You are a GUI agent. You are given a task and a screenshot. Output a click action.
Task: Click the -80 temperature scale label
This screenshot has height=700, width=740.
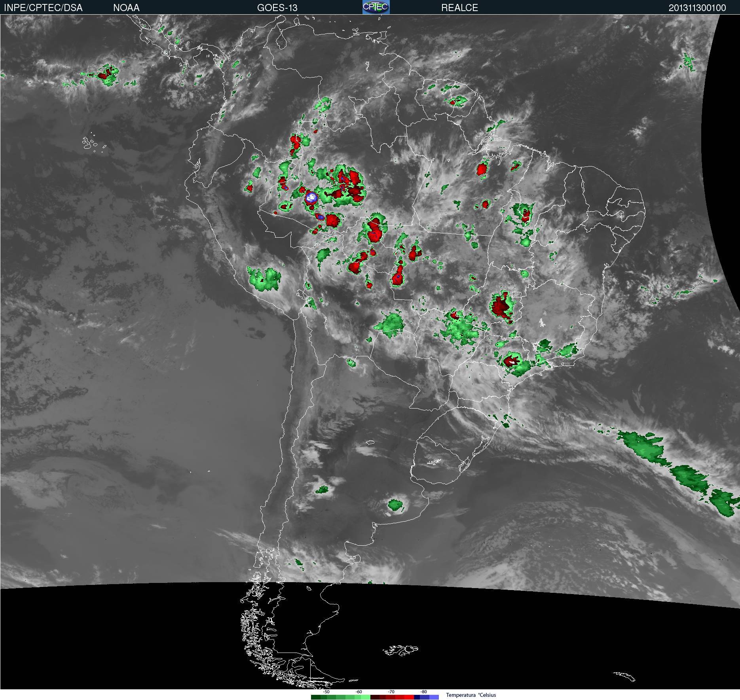tap(423, 692)
